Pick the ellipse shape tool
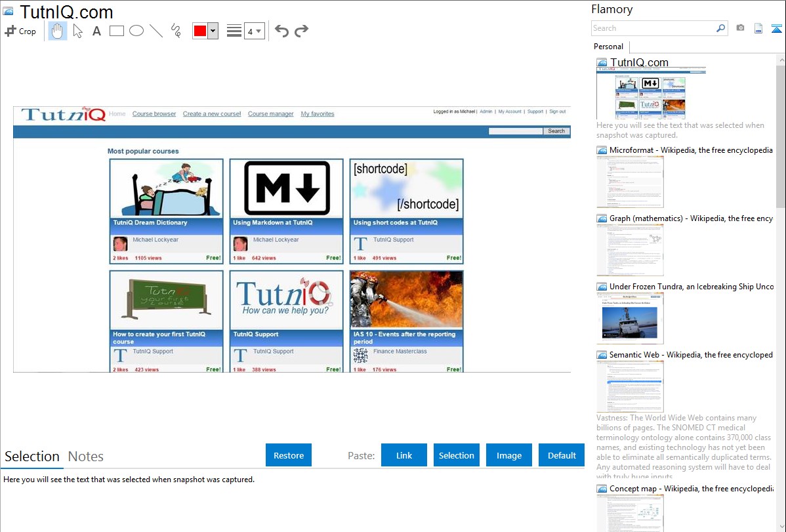786x532 pixels. tap(136, 31)
